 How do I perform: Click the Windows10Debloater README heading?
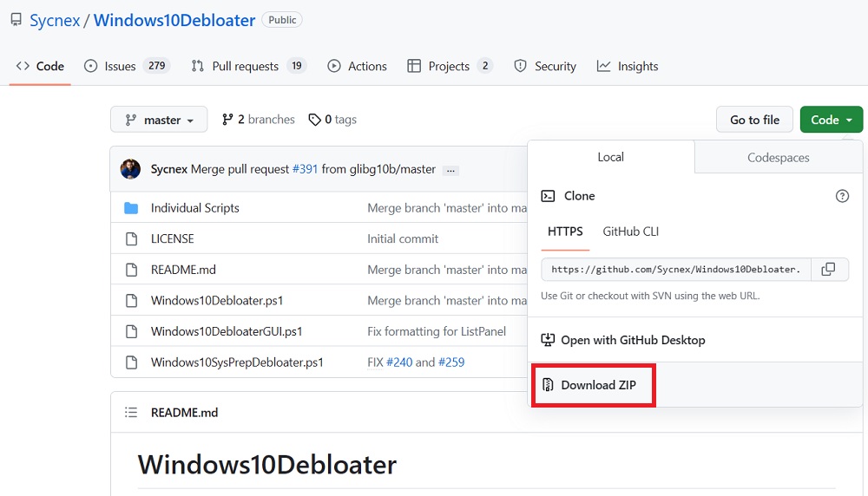click(266, 465)
